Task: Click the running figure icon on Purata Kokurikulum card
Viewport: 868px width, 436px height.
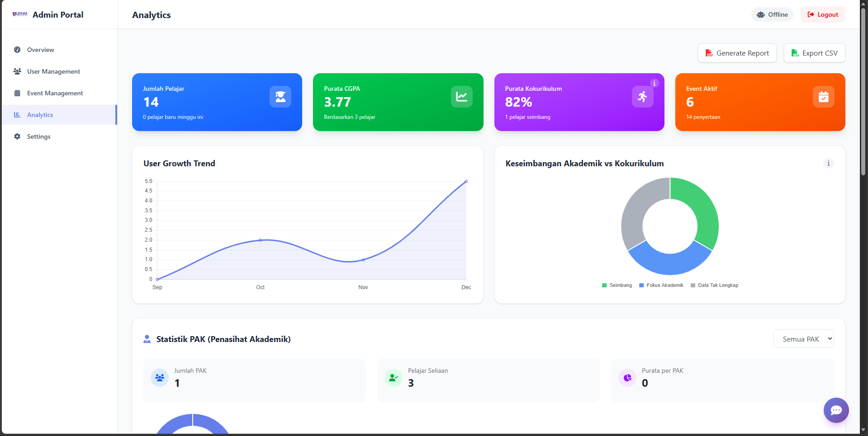Action: (x=642, y=97)
